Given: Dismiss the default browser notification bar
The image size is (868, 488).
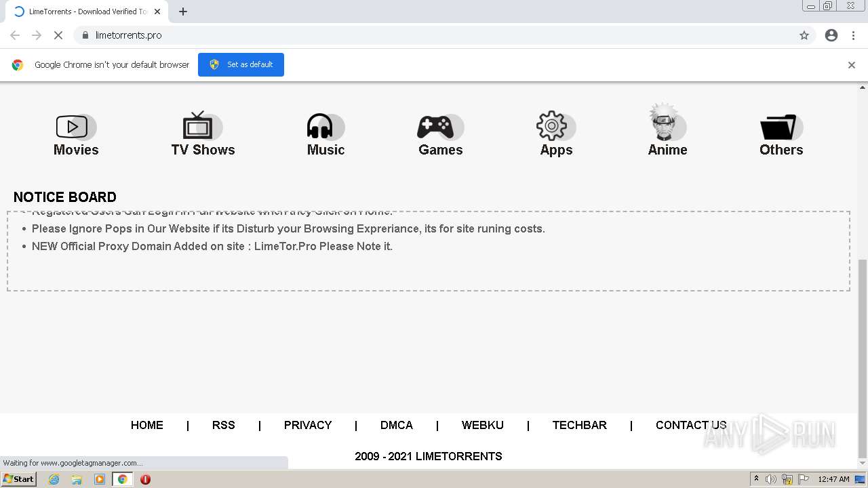Looking at the screenshot, I should 851,65.
